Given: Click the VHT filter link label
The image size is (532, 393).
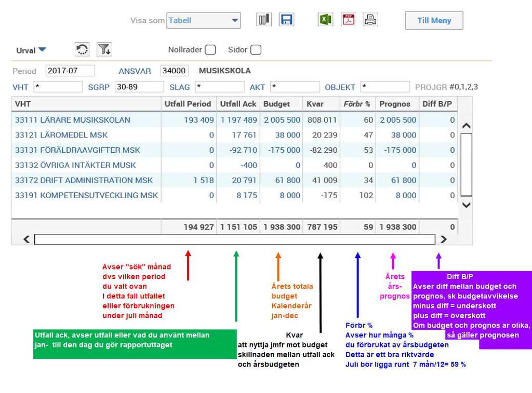Looking at the screenshot, I should point(20,87).
